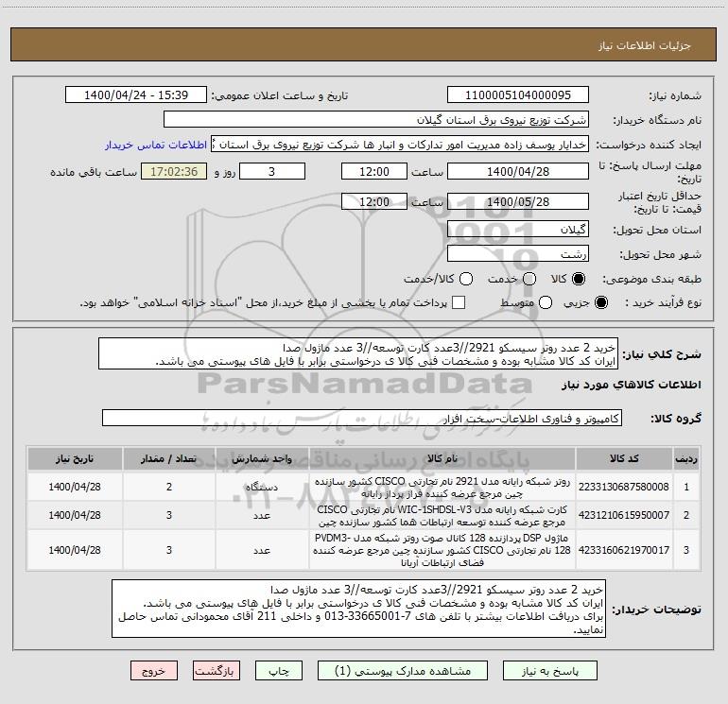This screenshot has height=704, width=728.
Task: Click the شماره نیاز field 1100005104000095
Action: (518, 95)
